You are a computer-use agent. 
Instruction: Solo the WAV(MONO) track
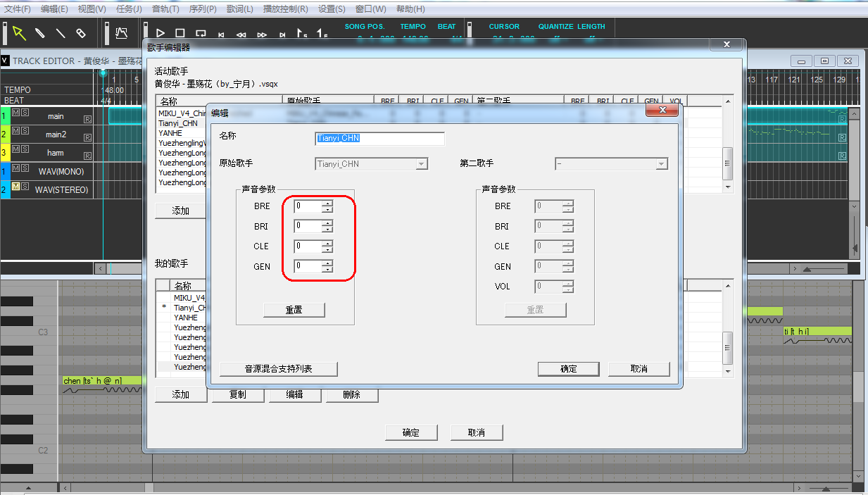pos(25,168)
